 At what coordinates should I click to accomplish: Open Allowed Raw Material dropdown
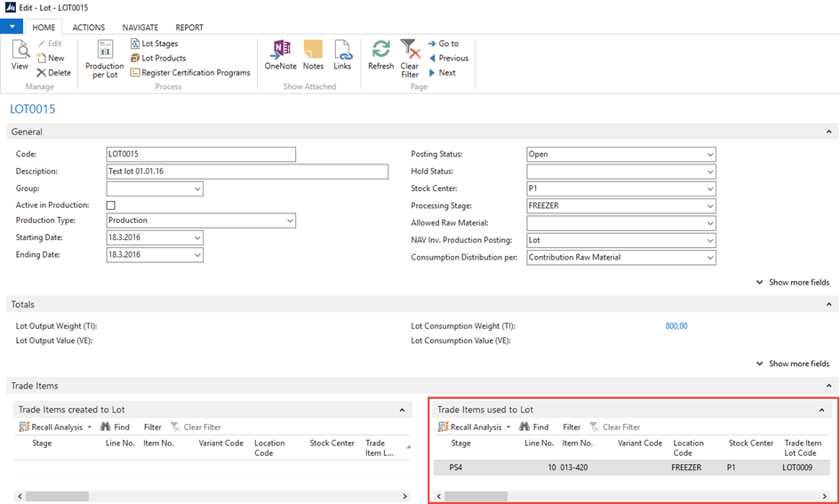[710, 223]
